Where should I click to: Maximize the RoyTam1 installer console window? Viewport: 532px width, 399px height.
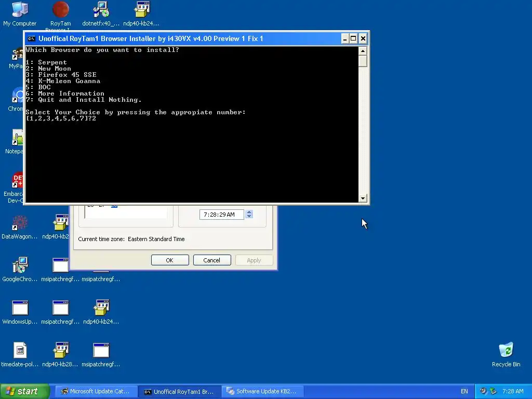(353, 38)
